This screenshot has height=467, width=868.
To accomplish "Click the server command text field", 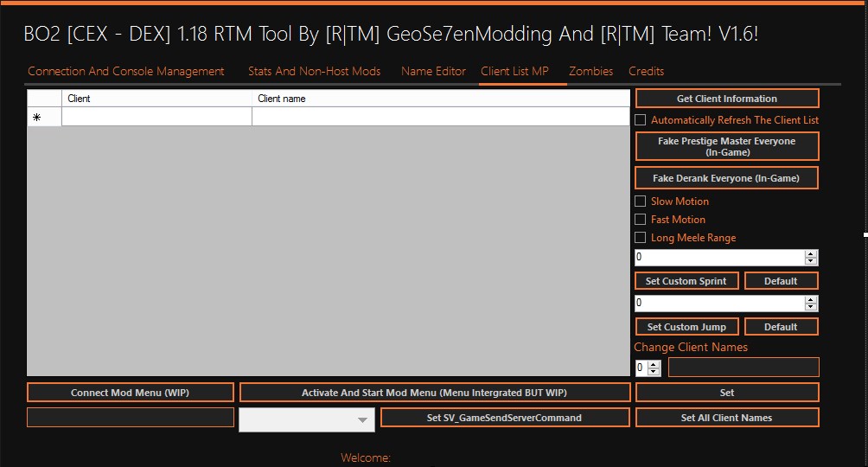I will tap(130, 418).
